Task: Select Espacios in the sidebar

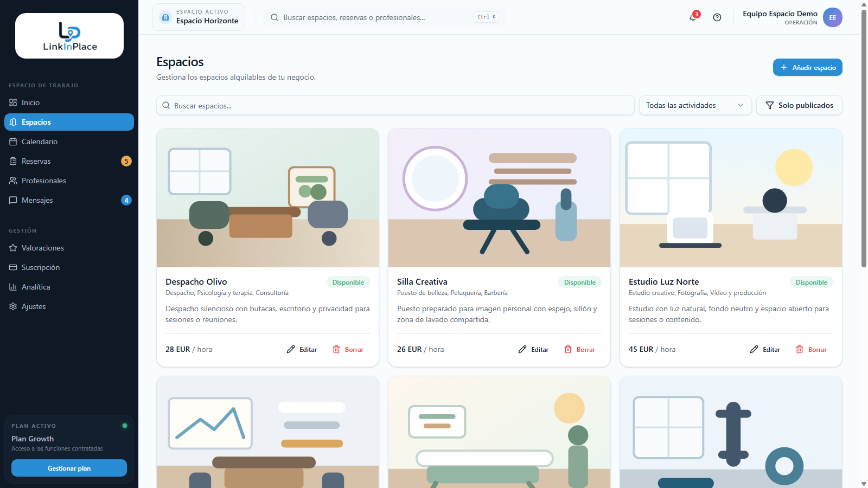Action: [69, 122]
